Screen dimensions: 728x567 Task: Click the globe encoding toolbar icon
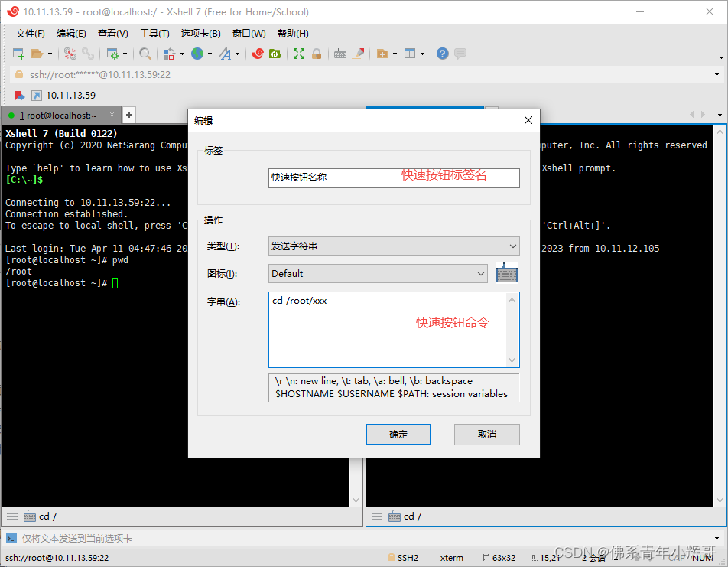pyautogui.click(x=197, y=54)
